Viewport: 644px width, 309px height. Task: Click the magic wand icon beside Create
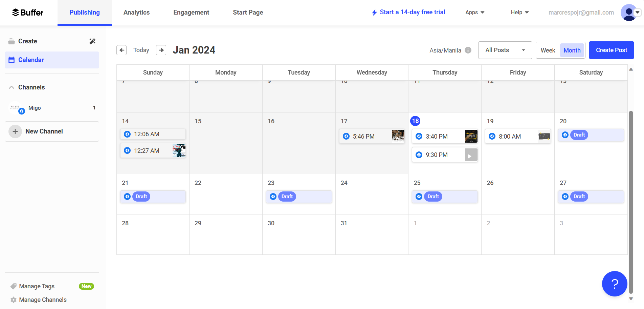[x=92, y=41]
